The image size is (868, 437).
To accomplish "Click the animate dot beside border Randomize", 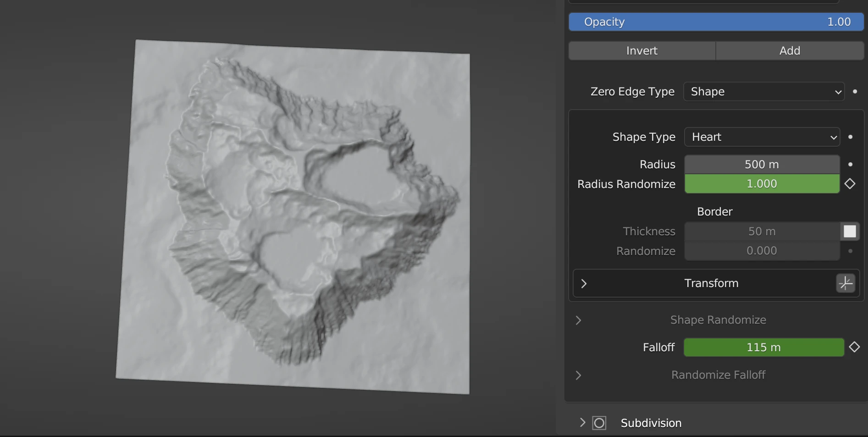I will 850,251.
